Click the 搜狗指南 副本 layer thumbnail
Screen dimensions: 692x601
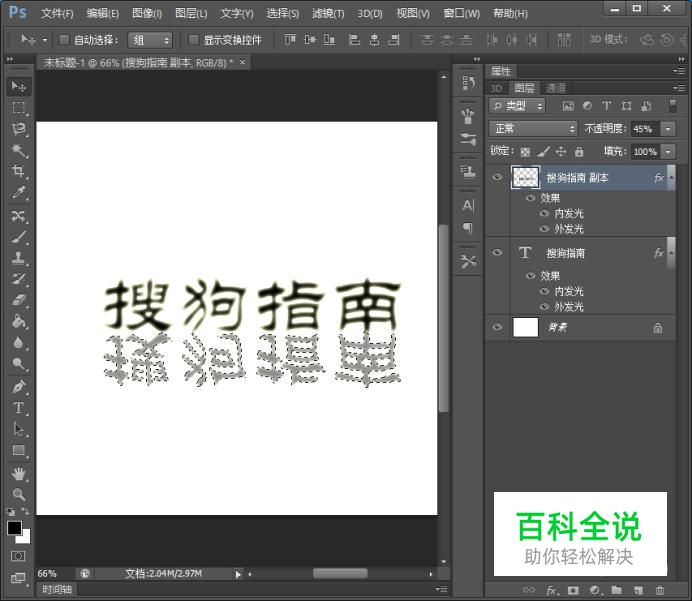pyautogui.click(x=525, y=177)
